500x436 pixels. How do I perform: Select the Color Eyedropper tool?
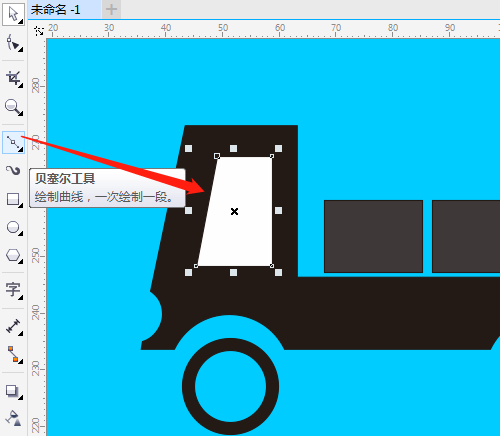(13, 418)
